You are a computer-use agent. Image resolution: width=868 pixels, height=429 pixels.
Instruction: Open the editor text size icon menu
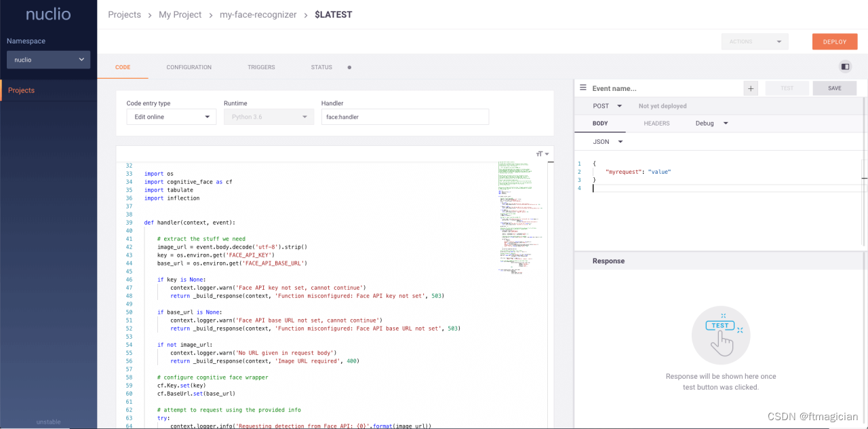(x=542, y=154)
